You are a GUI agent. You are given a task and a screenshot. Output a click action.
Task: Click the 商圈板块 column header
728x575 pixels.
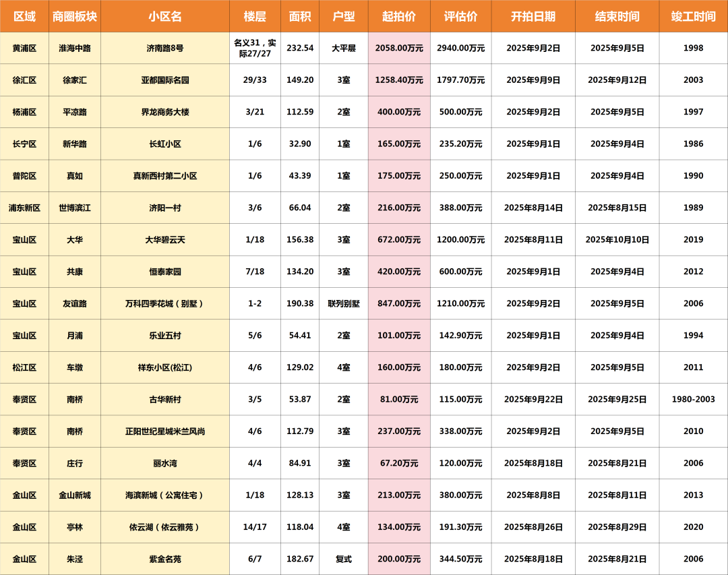(x=75, y=16)
